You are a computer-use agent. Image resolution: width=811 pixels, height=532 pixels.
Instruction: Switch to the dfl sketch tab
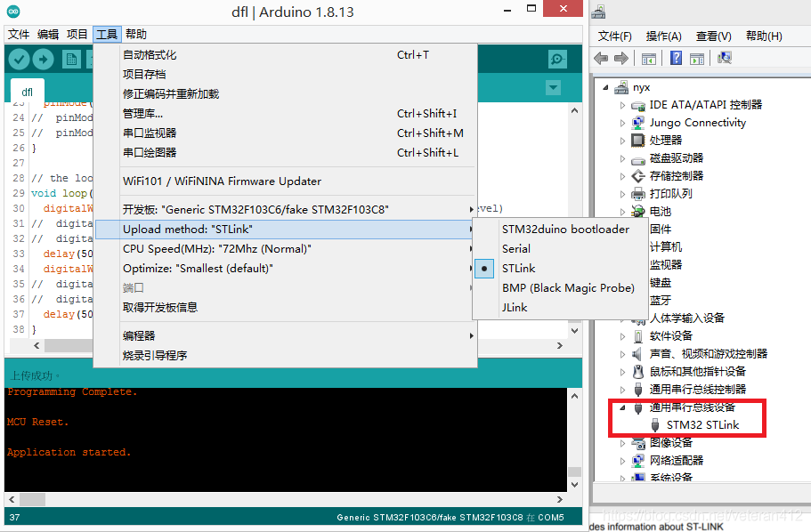[x=27, y=92]
